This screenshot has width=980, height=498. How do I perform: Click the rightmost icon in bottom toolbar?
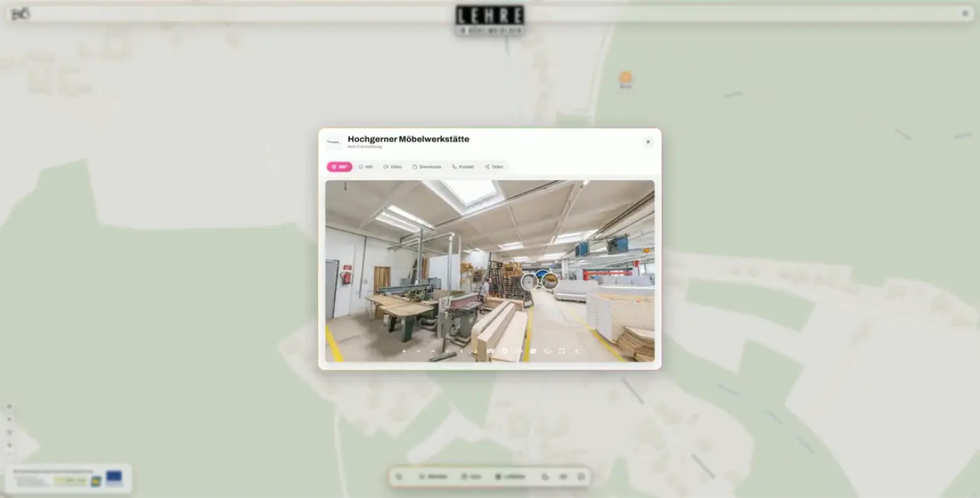581,476
